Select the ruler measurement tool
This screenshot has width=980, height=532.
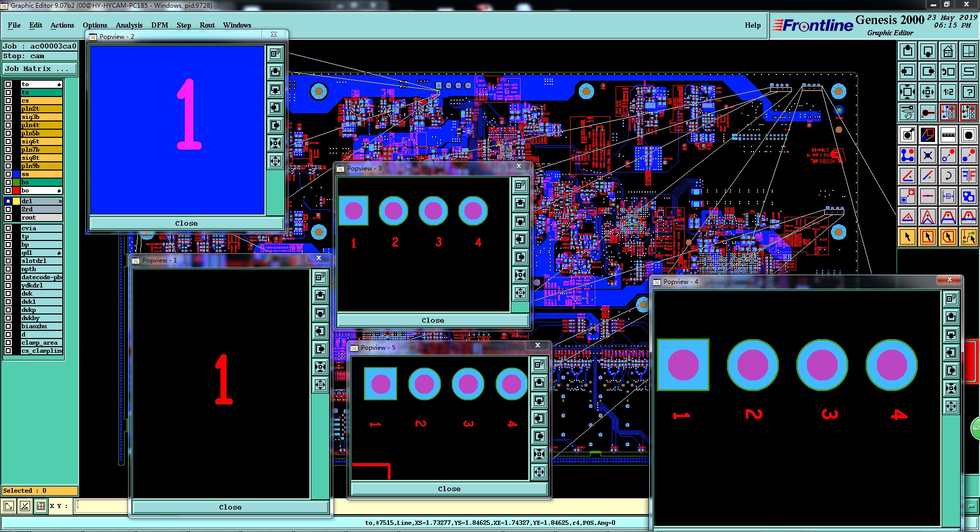948,135
